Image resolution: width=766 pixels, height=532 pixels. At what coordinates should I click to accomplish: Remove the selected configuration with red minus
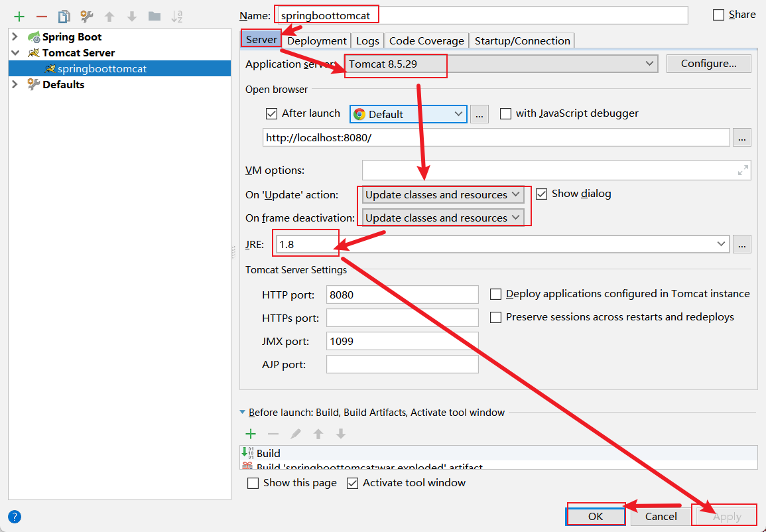[42, 17]
